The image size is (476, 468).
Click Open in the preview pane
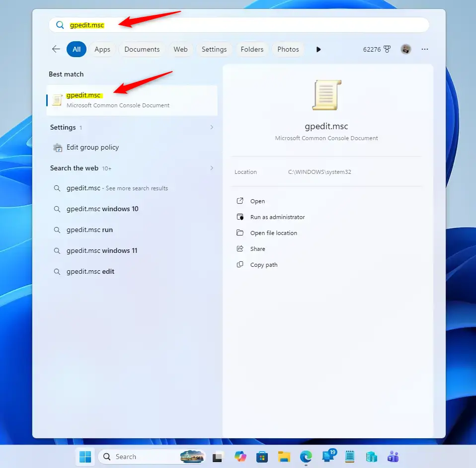click(x=257, y=201)
